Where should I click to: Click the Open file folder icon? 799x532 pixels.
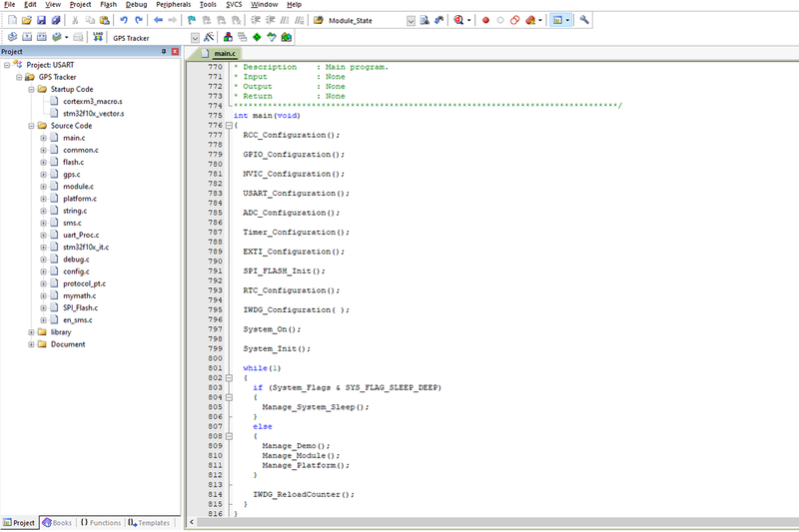(27, 20)
